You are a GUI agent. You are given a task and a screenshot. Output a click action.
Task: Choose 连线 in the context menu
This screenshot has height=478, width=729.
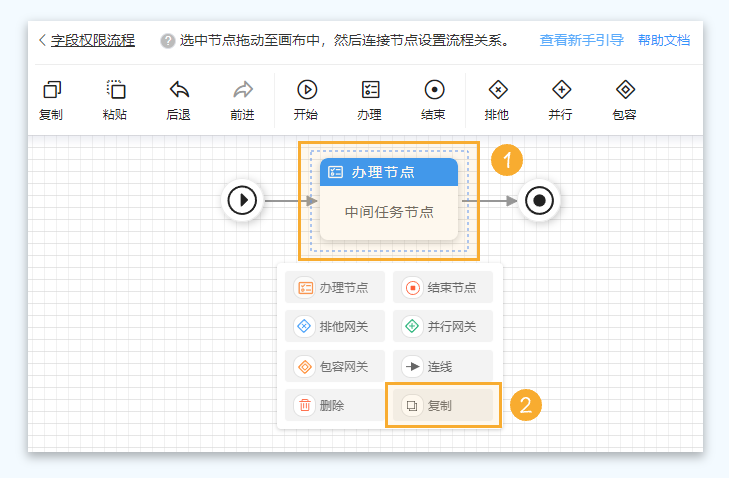point(442,366)
